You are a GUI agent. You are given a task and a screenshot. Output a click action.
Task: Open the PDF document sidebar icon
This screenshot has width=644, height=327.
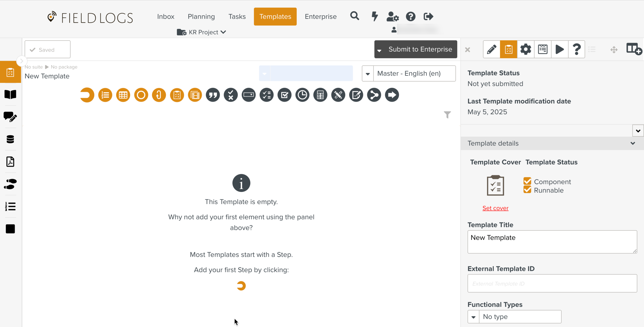(x=10, y=162)
